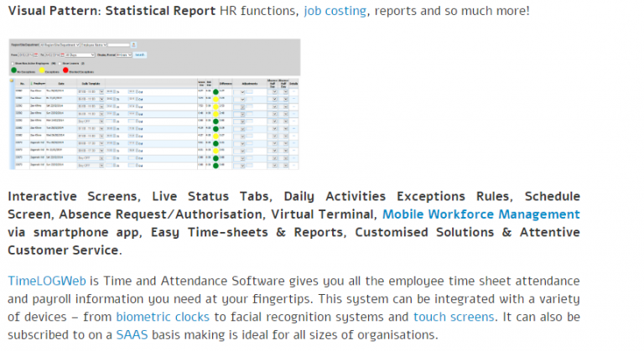Screen dimensions: 644x351
Task: Expand the All Days dropdown
Action: click(x=80, y=54)
